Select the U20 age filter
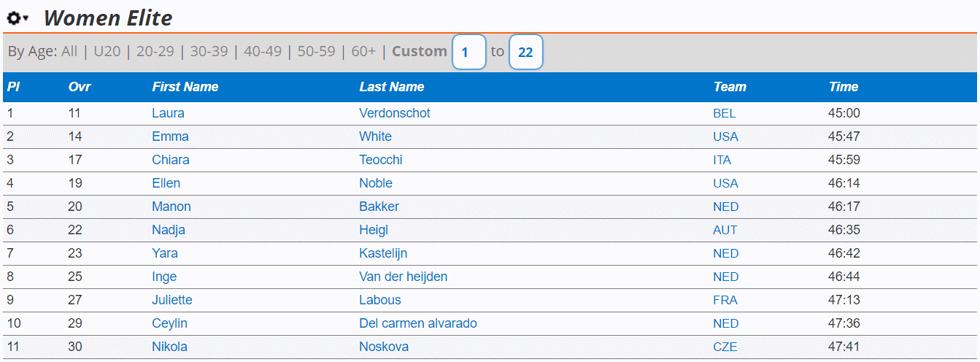Image resolution: width=980 pixels, height=362 pixels. tap(107, 52)
